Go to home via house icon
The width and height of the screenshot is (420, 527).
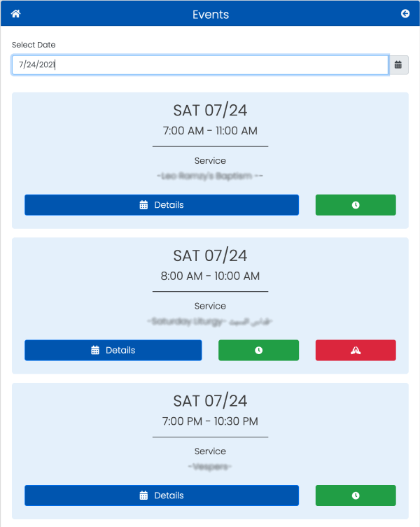[16, 14]
